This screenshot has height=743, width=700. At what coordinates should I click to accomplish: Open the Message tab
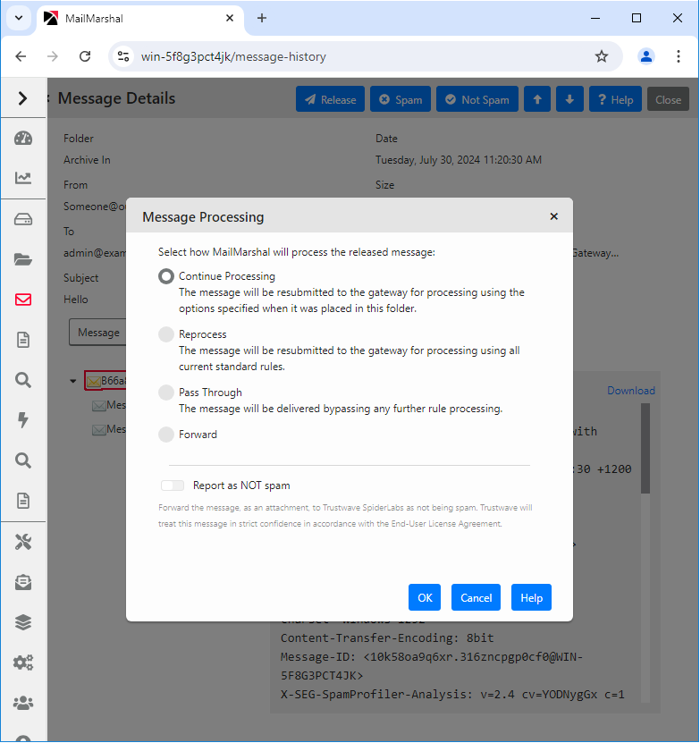point(98,333)
